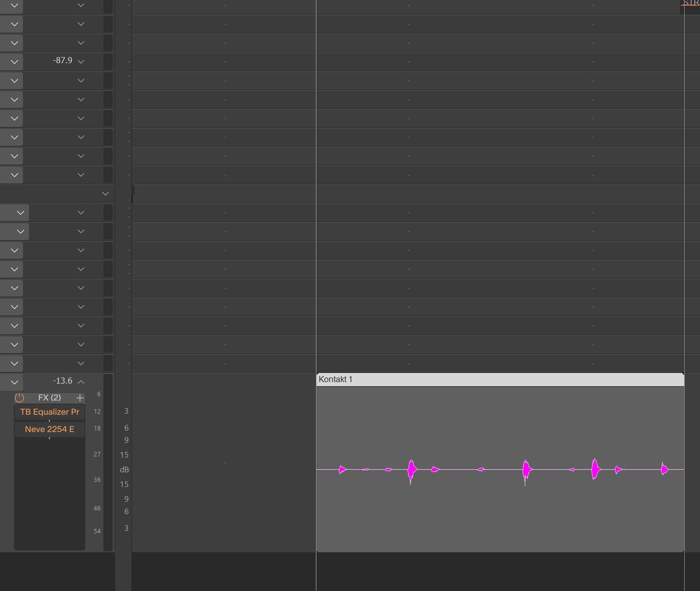Toggle the FX (2) bin power button
The image size is (700, 591).
tap(19, 398)
